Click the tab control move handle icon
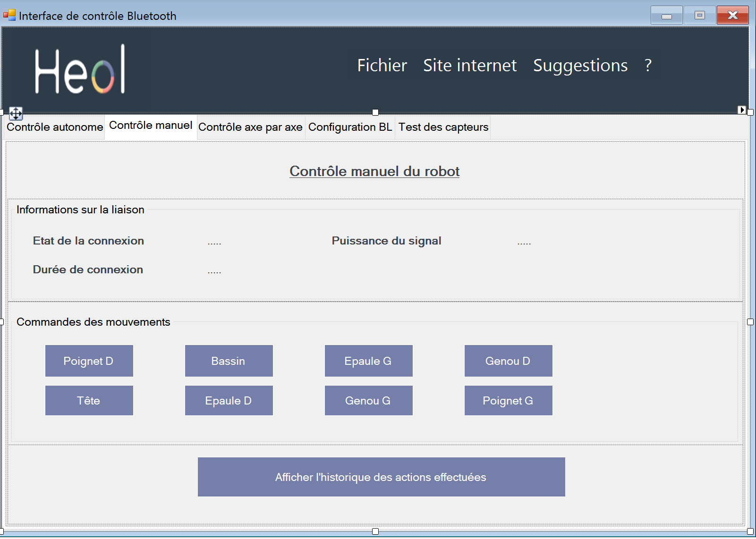The image size is (756, 539). click(16, 113)
